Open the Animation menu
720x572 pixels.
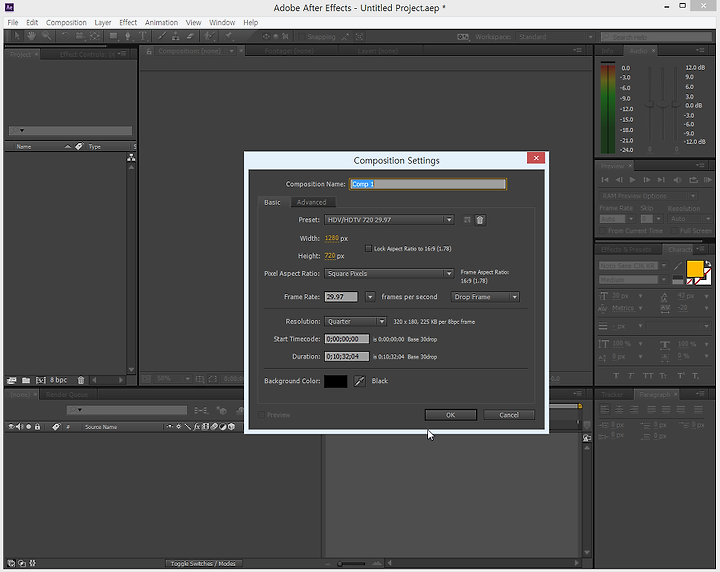(161, 22)
